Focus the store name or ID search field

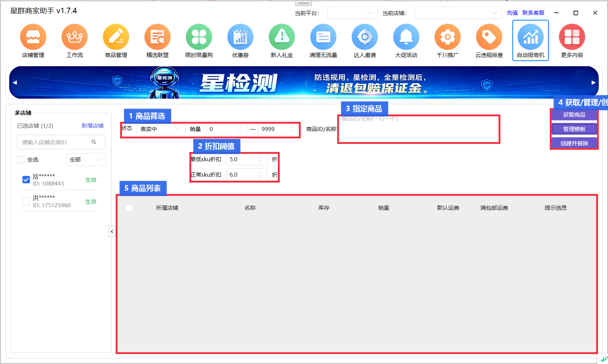click(61, 142)
